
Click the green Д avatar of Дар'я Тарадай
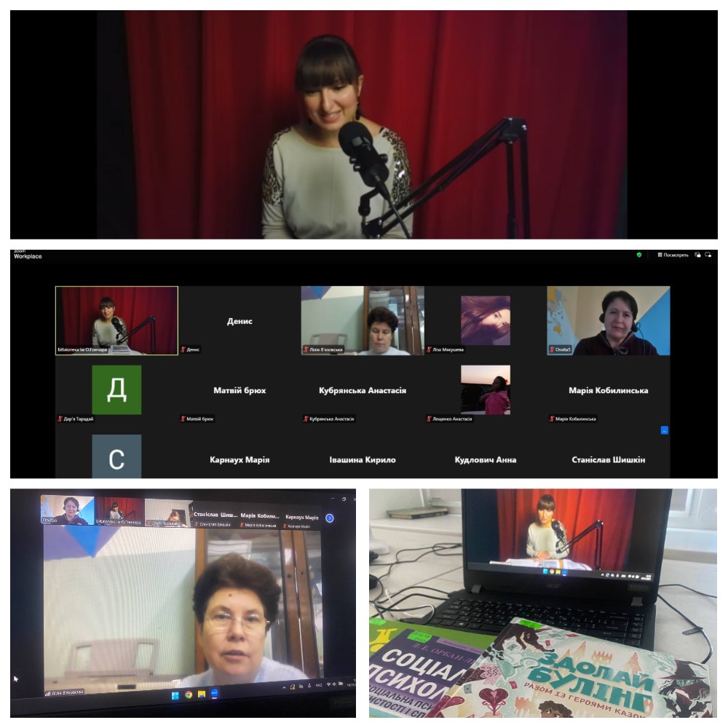point(116,389)
